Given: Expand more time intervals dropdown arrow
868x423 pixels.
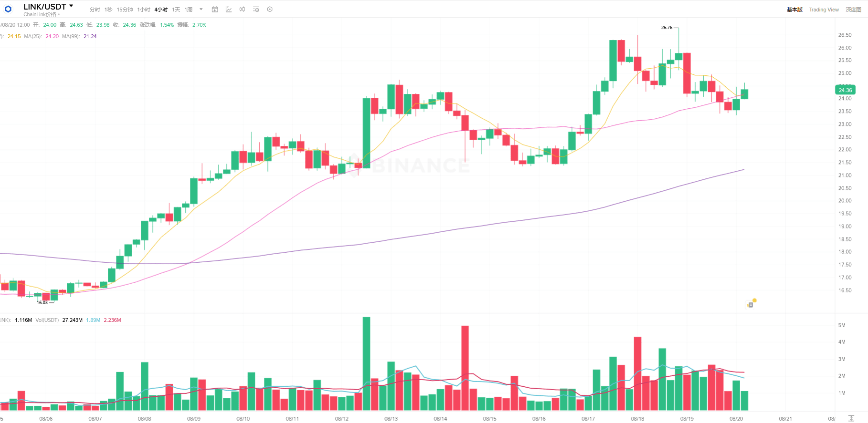Looking at the screenshot, I should click(x=201, y=9).
